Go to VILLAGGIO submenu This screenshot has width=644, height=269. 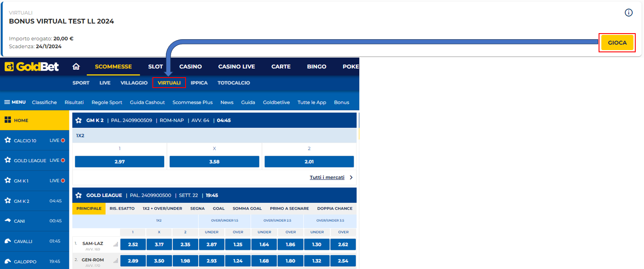[x=134, y=83]
